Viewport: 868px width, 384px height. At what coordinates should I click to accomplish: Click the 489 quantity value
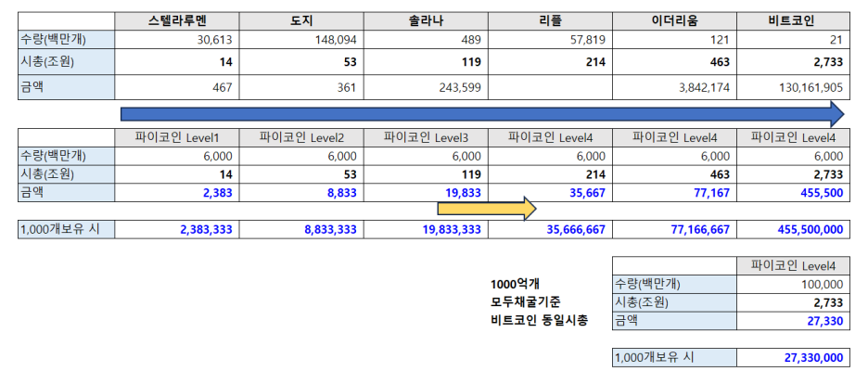(427, 39)
